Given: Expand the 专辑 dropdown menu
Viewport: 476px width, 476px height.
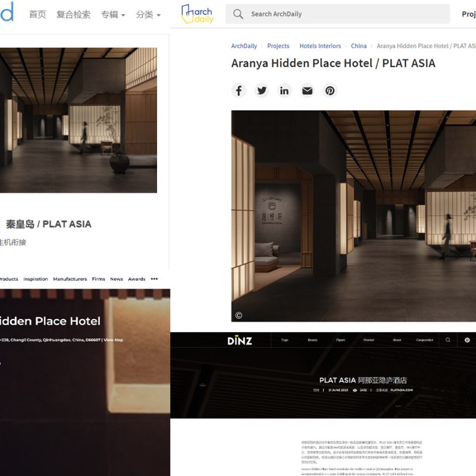Looking at the screenshot, I should click(x=112, y=15).
